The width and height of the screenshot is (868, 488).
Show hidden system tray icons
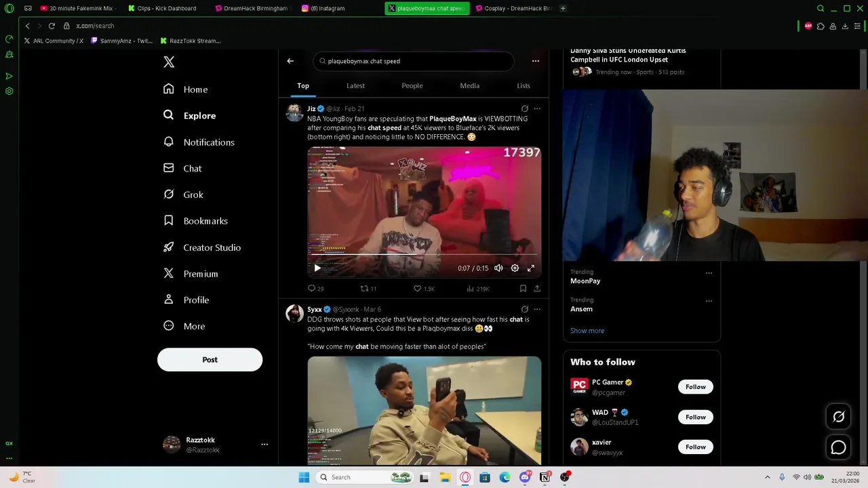click(x=768, y=477)
